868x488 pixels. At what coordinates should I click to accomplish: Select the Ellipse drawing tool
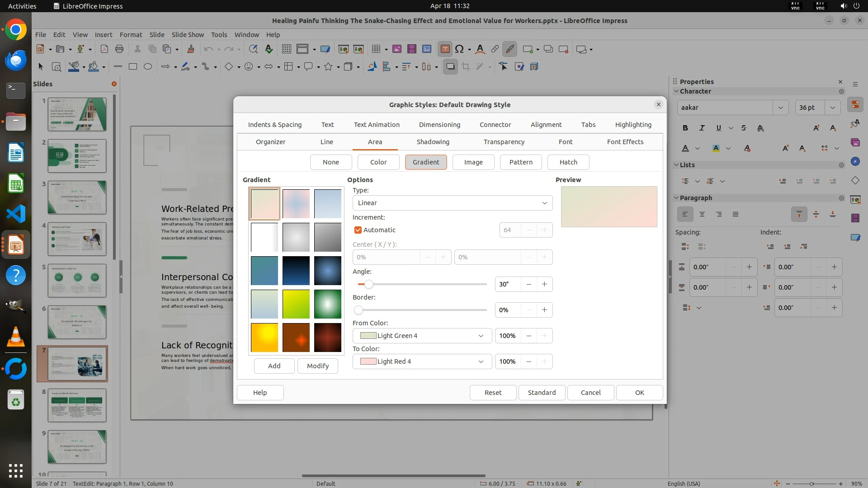coord(148,66)
